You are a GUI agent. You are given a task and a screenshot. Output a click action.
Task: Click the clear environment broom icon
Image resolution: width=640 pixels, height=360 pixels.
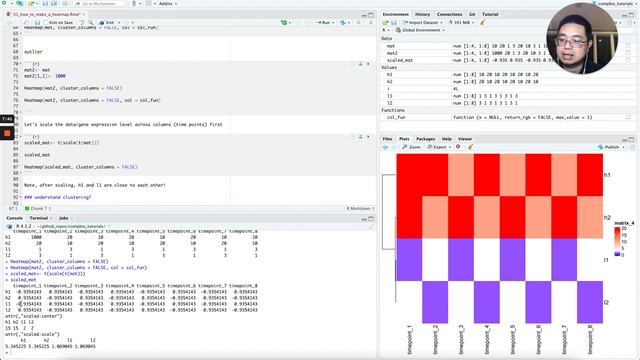[x=483, y=23]
